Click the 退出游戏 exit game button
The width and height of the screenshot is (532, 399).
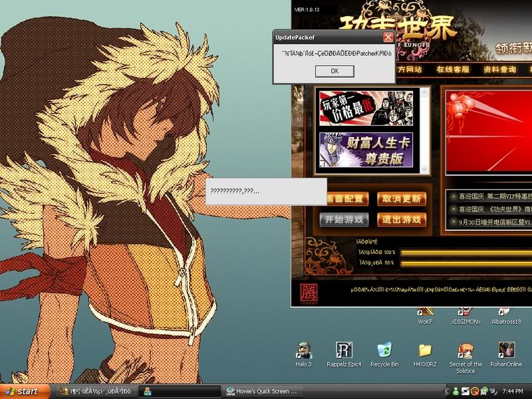click(x=402, y=219)
